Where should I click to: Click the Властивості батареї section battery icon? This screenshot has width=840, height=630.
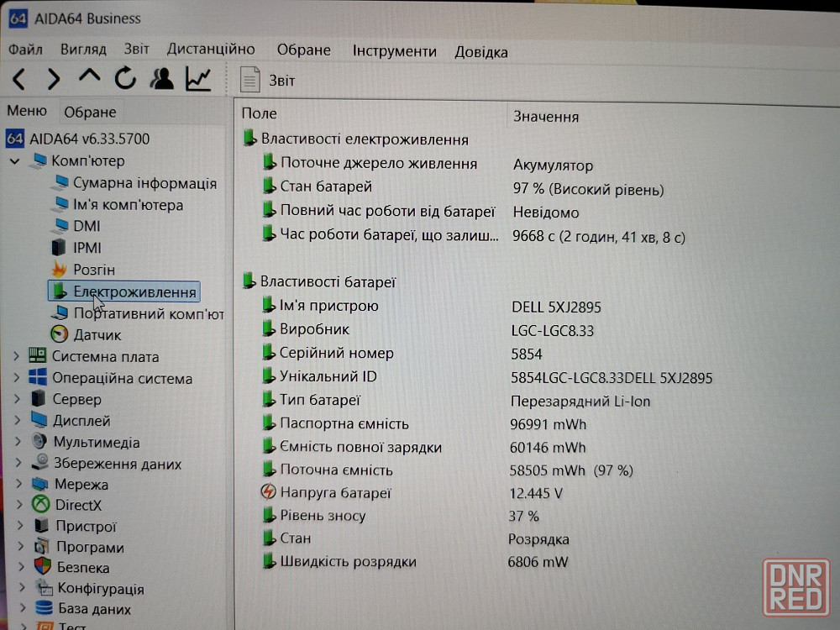coord(249,281)
